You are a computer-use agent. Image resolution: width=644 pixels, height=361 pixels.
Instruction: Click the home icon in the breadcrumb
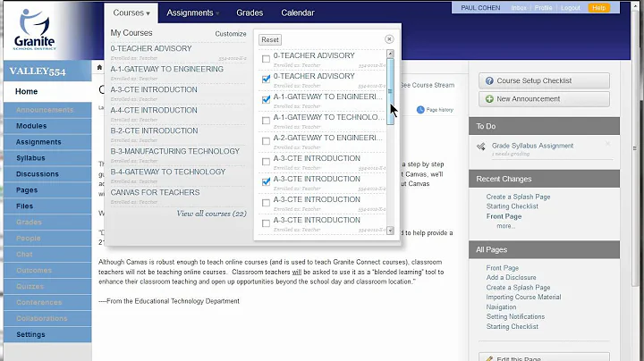coord(99,67)
